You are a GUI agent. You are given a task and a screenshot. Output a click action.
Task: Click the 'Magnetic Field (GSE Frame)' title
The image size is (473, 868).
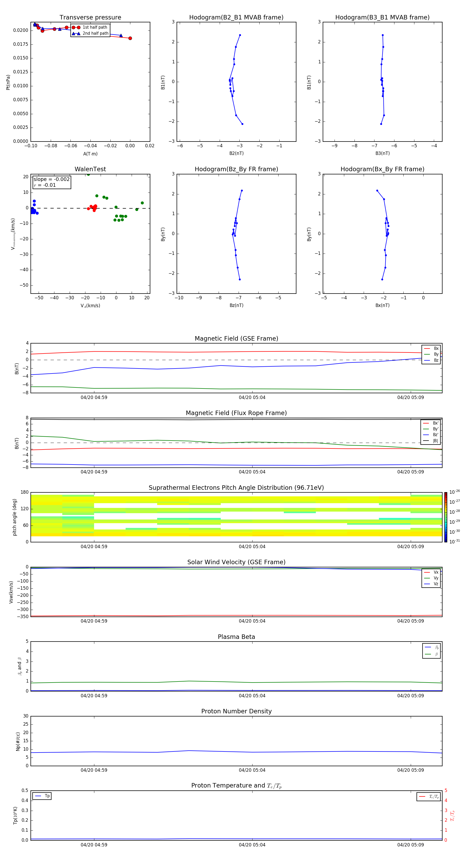pos(236,339)
